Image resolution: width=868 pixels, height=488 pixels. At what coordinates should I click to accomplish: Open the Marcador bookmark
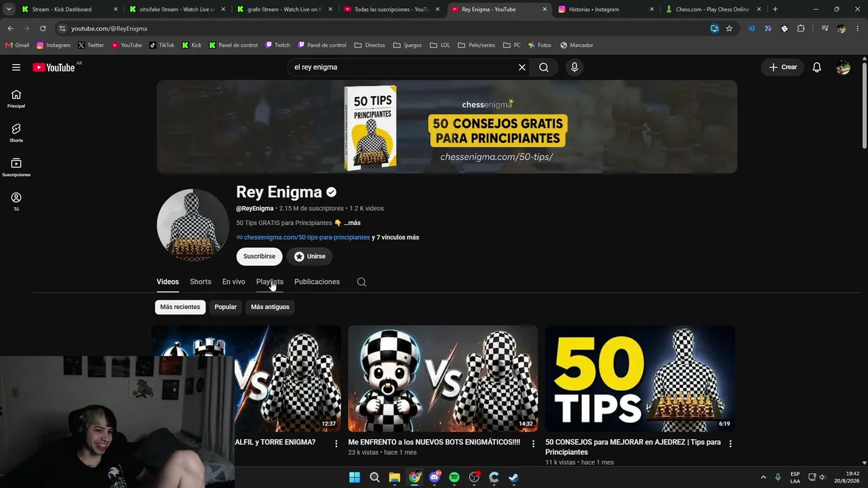pos(576,45)
